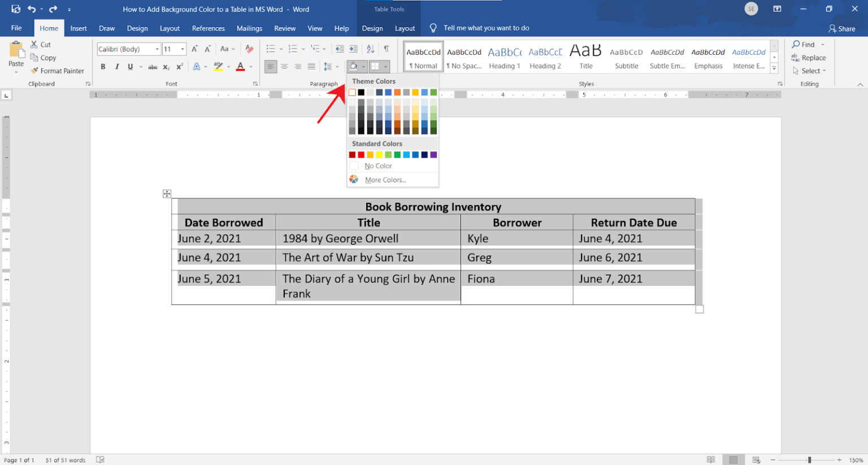Pick the red standard color swatch
Image resolution: width=868 pixels, height=465 pixels.
coord(361,155)
